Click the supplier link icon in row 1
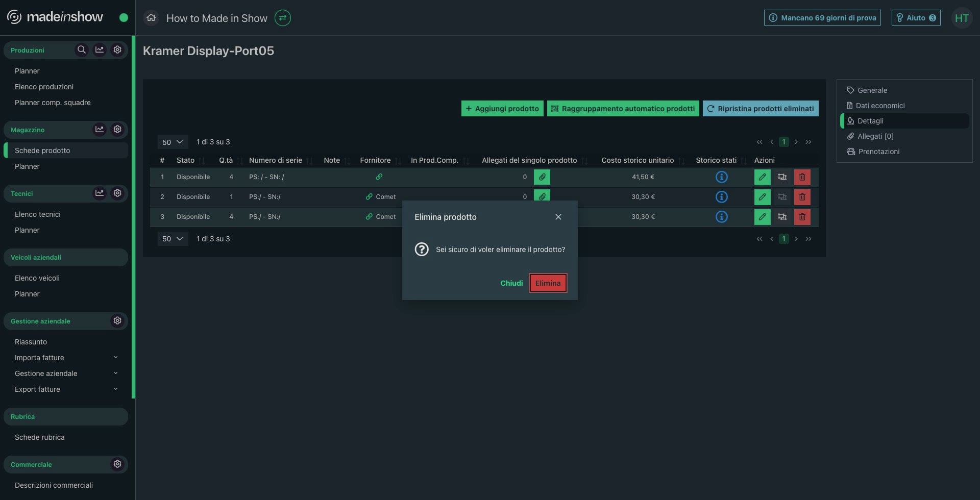Screen dimensions: 980x500 point(379,177)
